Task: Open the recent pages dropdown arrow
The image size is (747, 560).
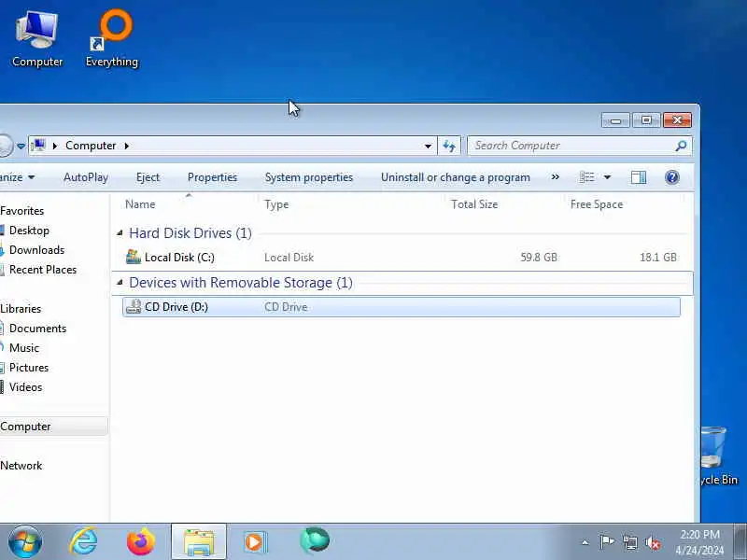Action: 21,146
